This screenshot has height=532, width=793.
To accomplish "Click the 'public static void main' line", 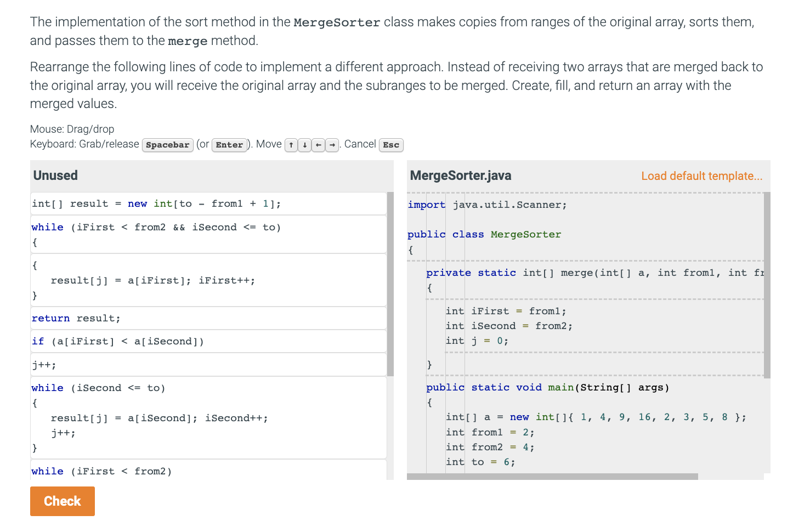I will point(548,387).
